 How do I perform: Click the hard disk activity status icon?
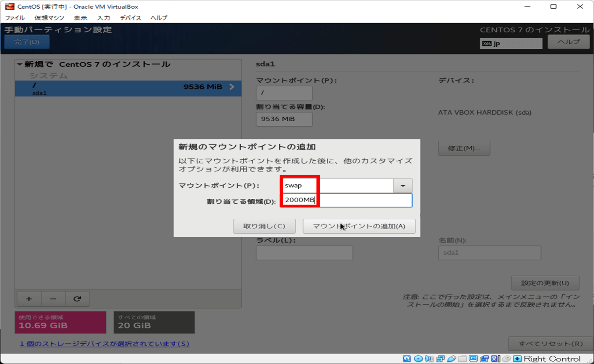(407, 359)
